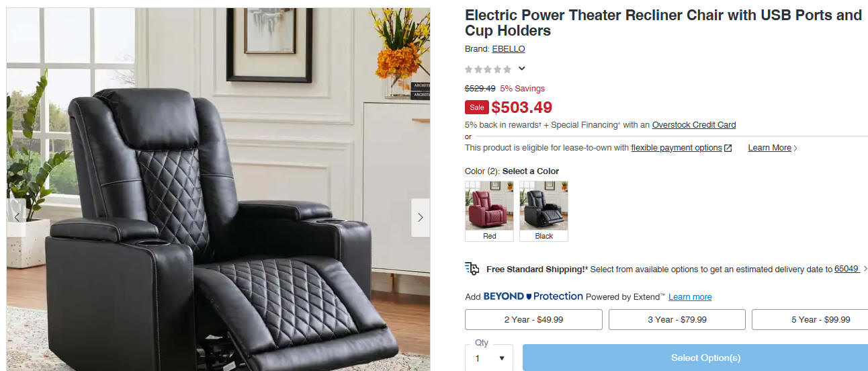Viewport: 868px width, 371px height.
Task: Select the Red color swatch
Action: pyautogui.click(x=489, y=211)
